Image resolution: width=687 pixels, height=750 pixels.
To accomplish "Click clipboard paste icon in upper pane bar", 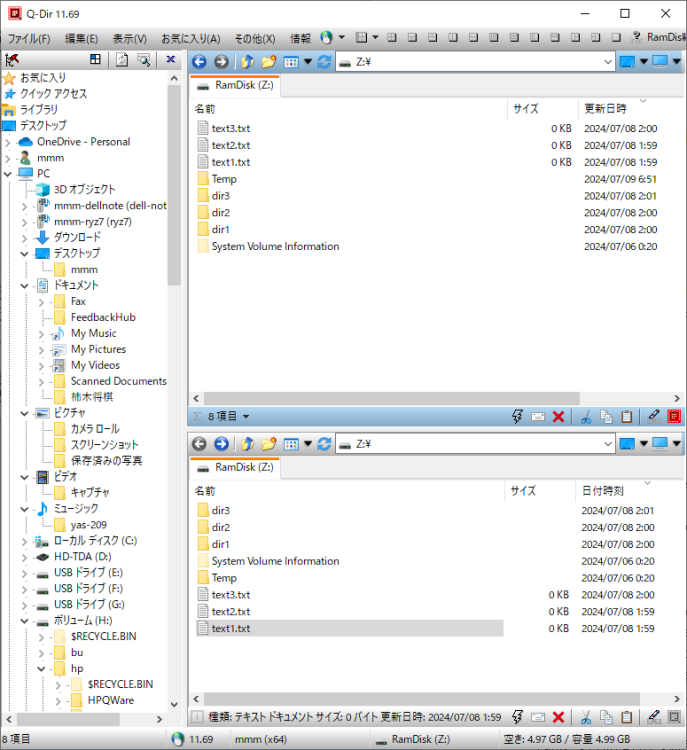I will pos(627,417).
